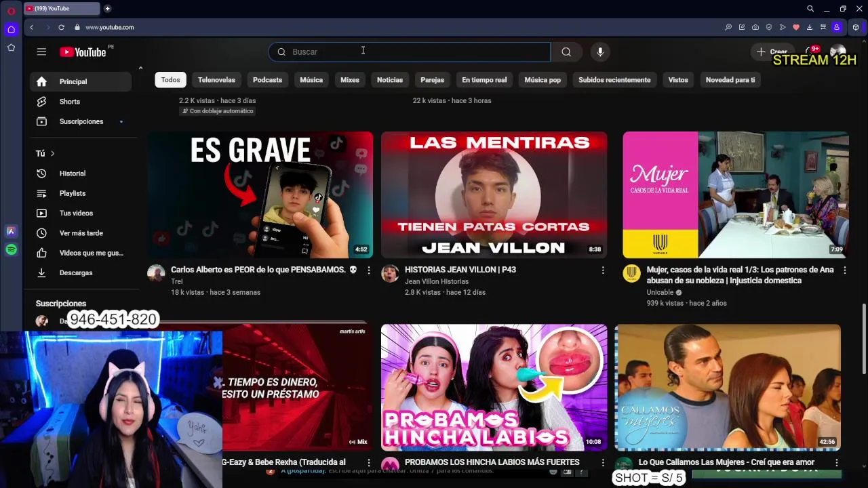This screenshot has width=868, height=488.
Task: Go to Principal in sidebar
Action: [x=81, y=81]
